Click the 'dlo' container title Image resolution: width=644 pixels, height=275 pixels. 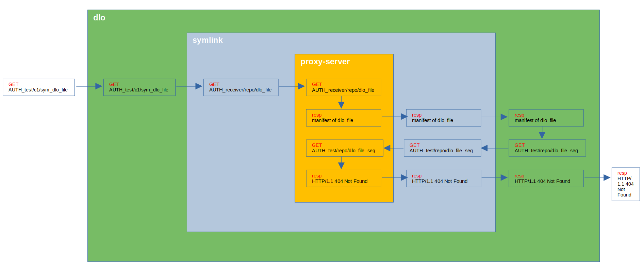[99, 18]
